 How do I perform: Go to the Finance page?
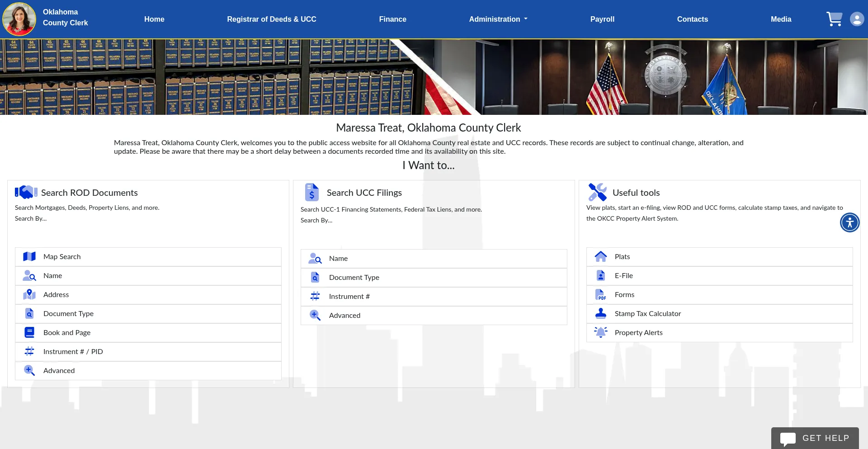click(392, 19)
